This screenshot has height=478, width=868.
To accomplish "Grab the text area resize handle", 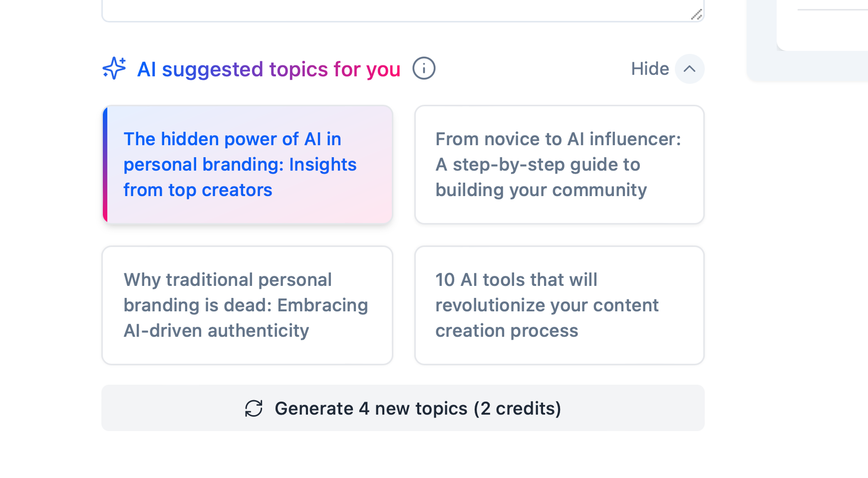I will pos(697,15).
